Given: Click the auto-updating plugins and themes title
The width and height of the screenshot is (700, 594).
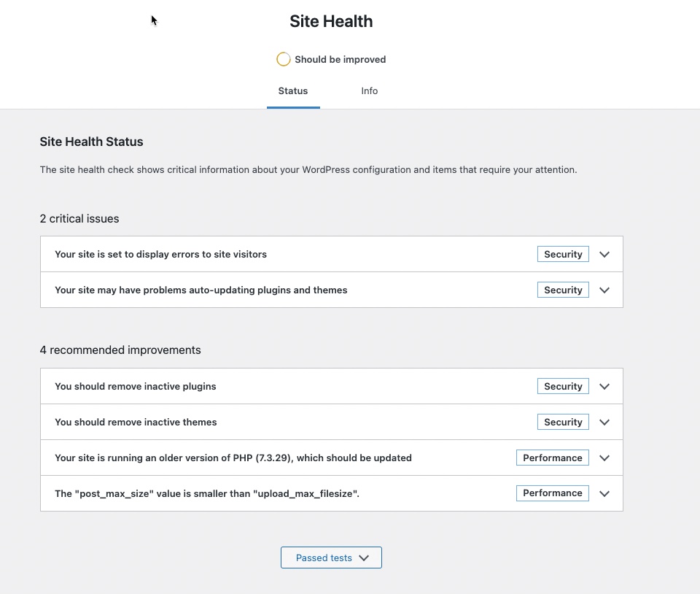Looking at the screenshot, I should (201, 290).
